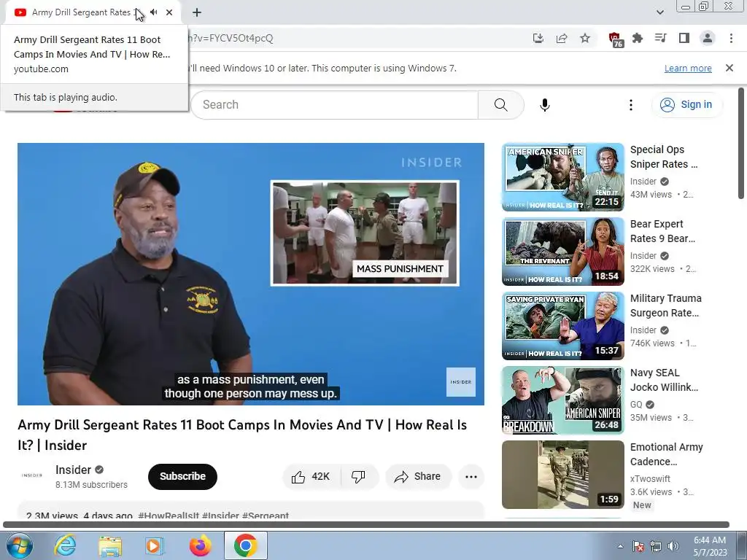
Task: Open Navy SEAL Jocko Willink title
Action: click(x=664, y=379)
